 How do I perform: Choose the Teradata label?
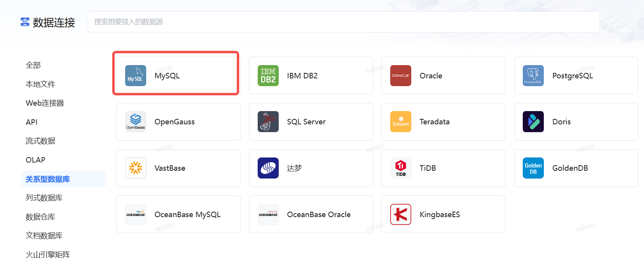[435, 122]
